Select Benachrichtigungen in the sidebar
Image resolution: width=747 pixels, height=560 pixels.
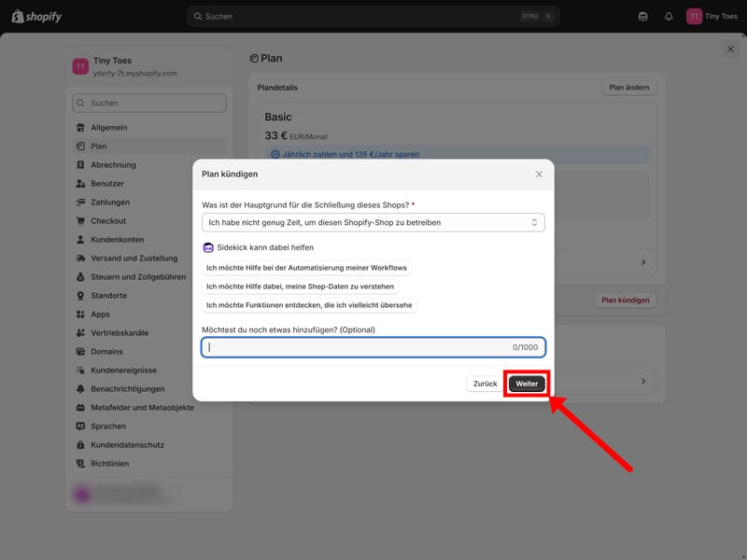point(127,389)
